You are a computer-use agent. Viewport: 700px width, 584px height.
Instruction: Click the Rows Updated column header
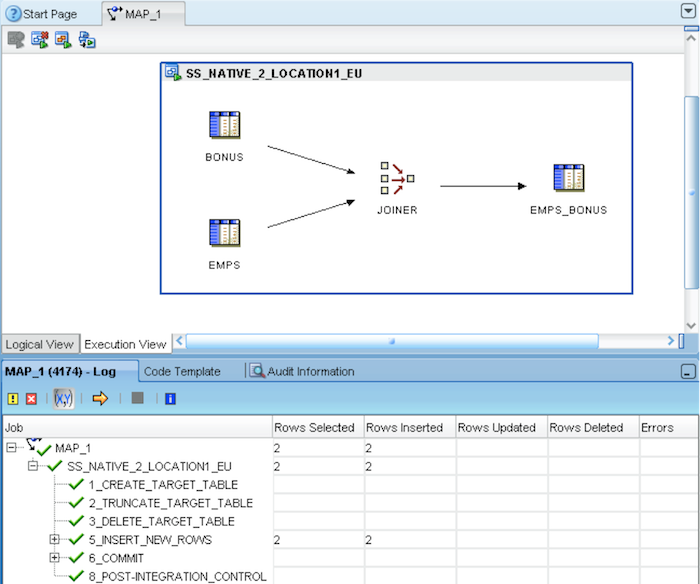pyautogui.click(x=501, y=427)
